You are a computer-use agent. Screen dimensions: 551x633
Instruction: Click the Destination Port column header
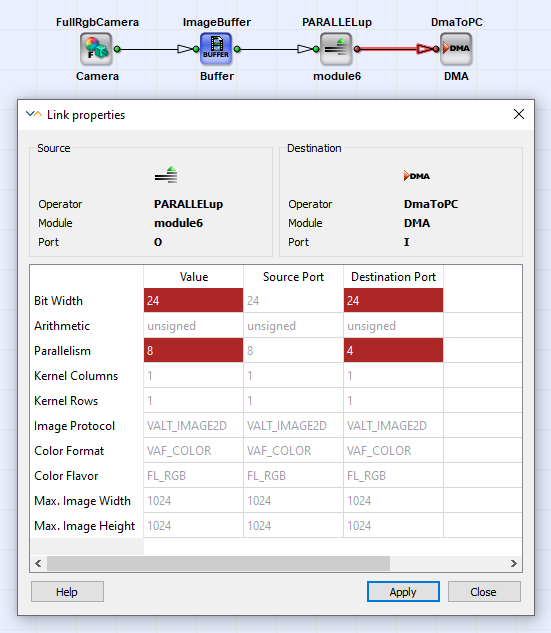pyautogui.click(x=393, y=277)
